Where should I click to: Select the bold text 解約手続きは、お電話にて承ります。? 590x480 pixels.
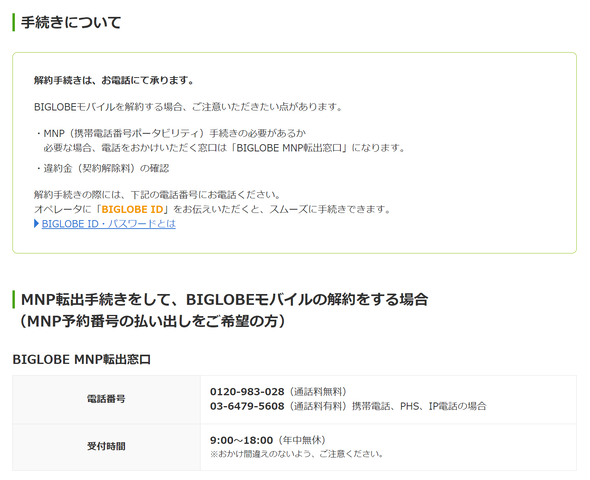[114, 80]
